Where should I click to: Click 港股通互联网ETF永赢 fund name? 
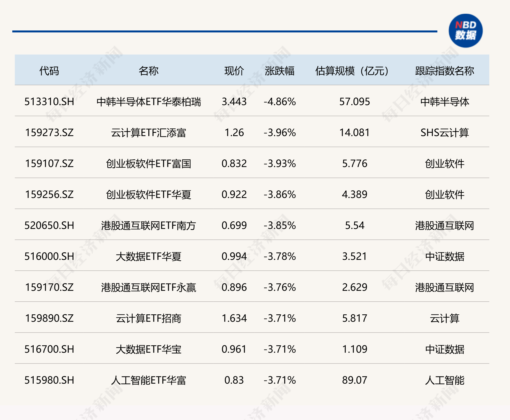(x=148, y=287)
